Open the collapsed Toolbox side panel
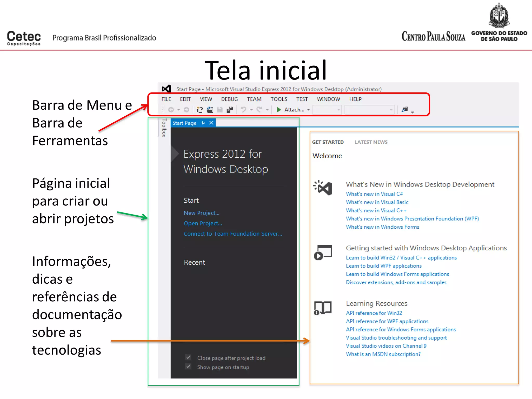The height and width of the screenshot is (399, 532). [x=164, y=128]
